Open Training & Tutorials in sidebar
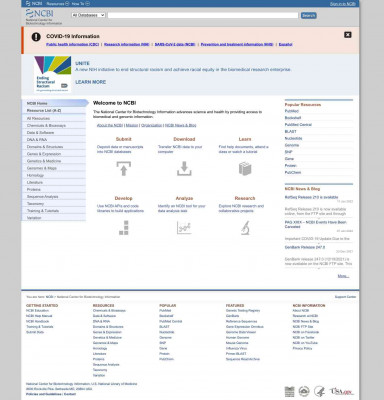This screenshot has height=400, width=384. point(54,211)
